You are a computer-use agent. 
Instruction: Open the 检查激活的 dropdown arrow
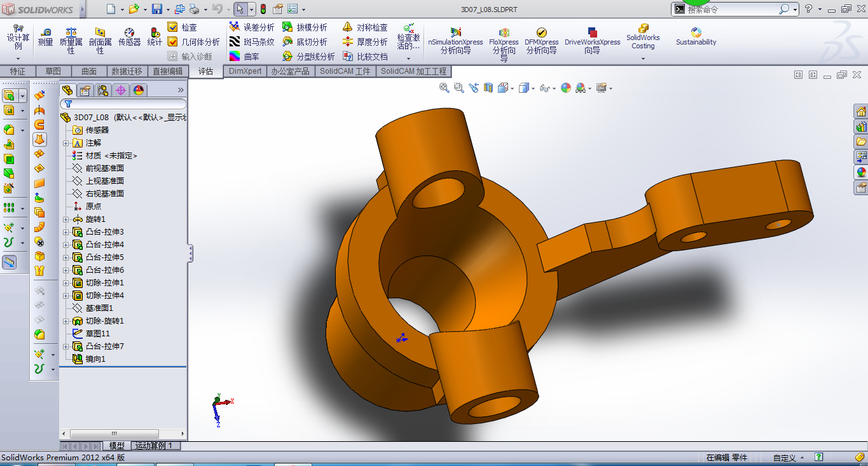409,58
